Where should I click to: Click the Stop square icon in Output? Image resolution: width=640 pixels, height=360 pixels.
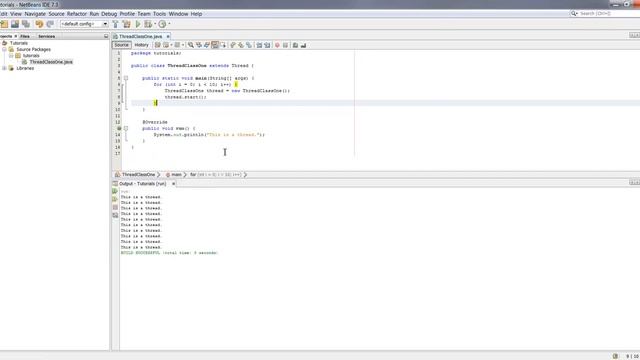tap(115, 207)
